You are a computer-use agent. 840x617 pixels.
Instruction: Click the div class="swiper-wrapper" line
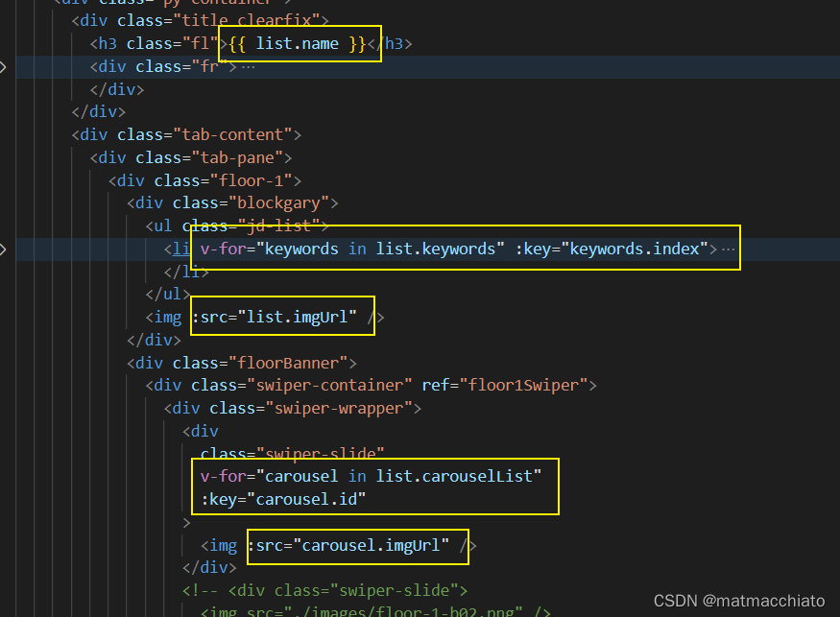[x=293, y=408]
